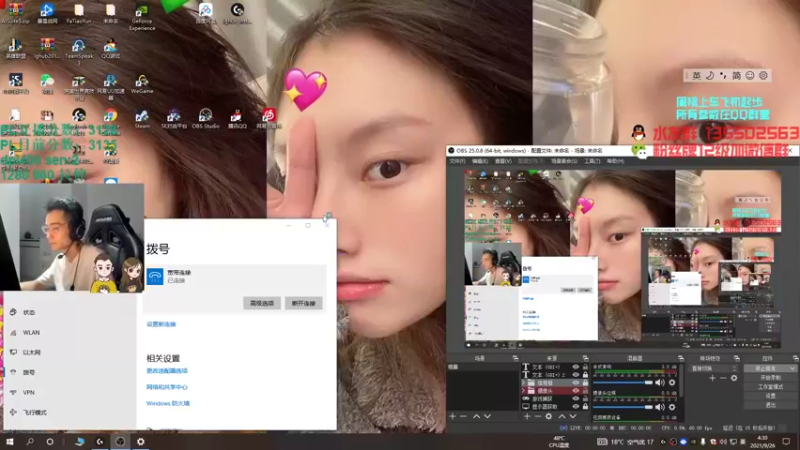The image size is (800, 450).
Task: Click the moon icon on IME bar
Action: [710, 76]
